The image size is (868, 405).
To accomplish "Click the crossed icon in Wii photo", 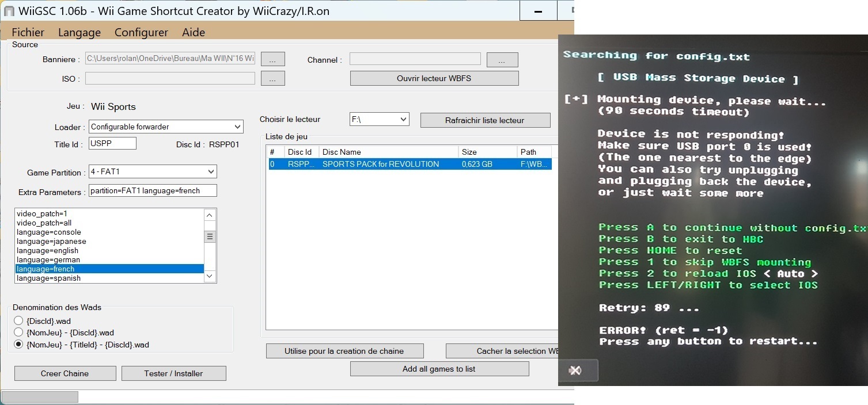I will (575, 370).
